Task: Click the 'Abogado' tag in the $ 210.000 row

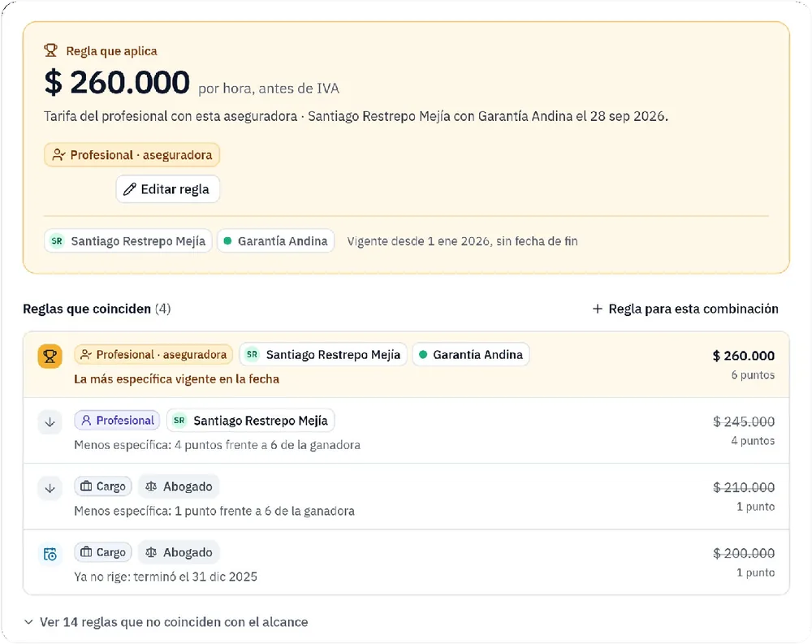Action: point(179,486)
